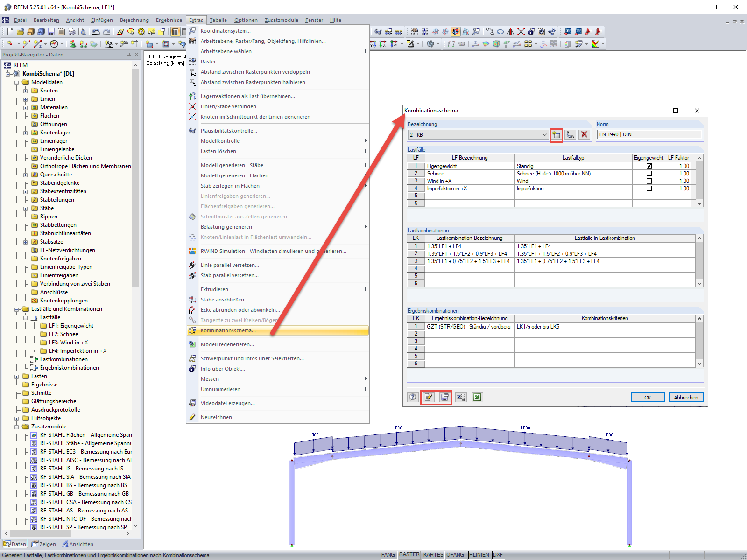Toggle the OFANG status bar setting

[455, 555]
